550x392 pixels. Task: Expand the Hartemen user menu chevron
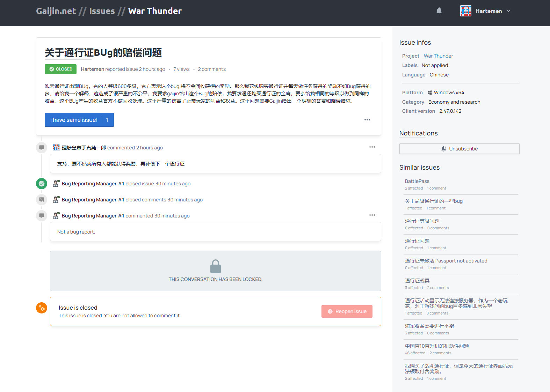tap(508, 11)
